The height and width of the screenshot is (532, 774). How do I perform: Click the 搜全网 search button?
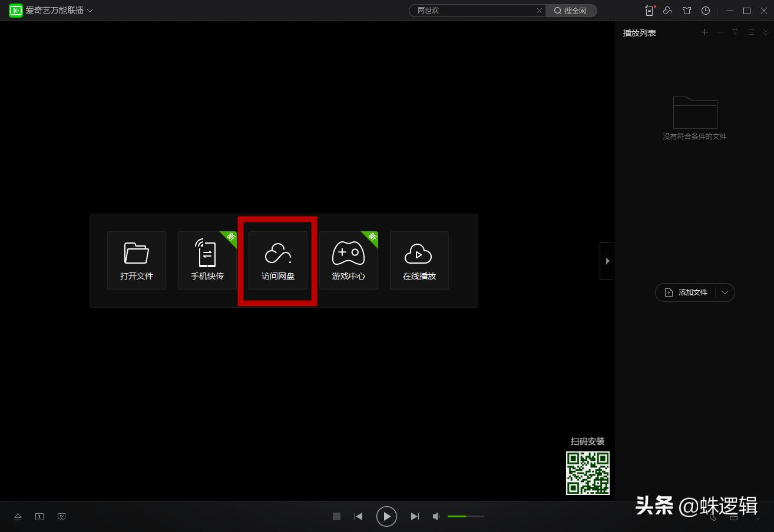click(x=571, y=11)
